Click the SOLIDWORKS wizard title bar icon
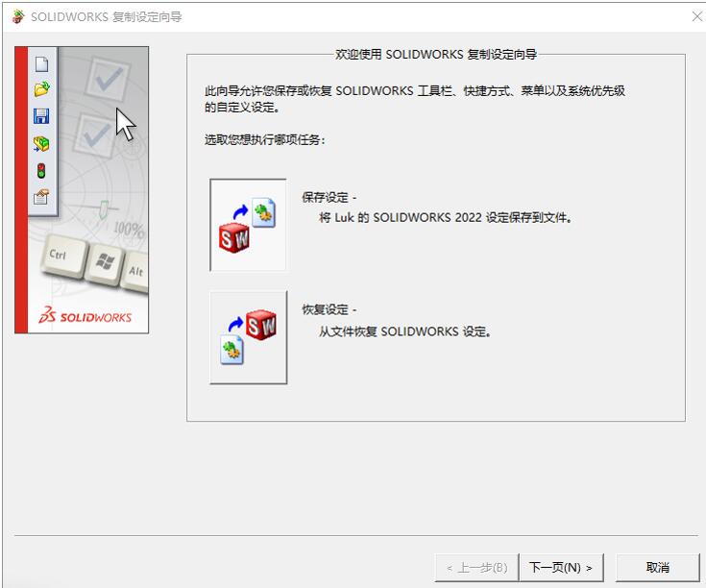The height and width of the screenshot is (588, 706). 18,16
